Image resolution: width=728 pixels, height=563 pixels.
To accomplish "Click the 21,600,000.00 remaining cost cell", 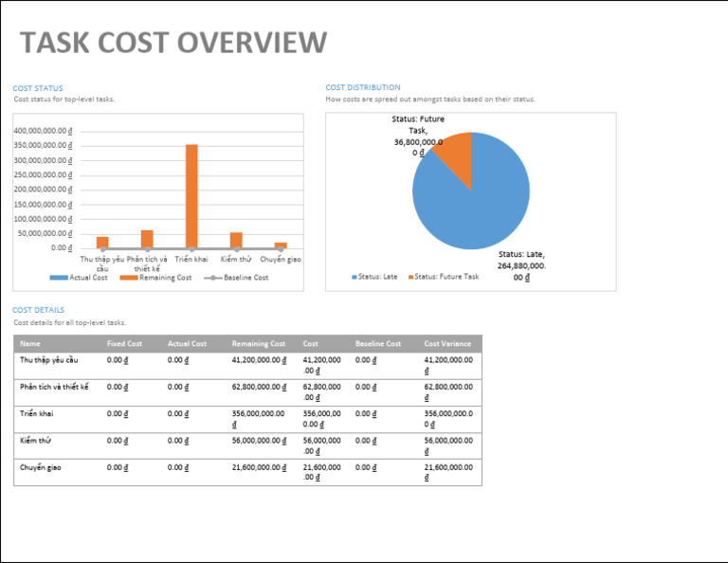I will [x=259, y=467].
